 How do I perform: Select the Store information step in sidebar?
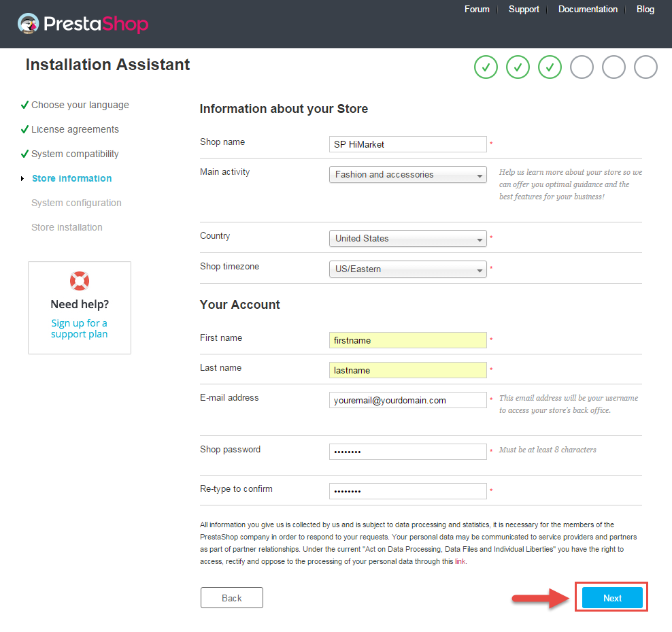[71, 178]
